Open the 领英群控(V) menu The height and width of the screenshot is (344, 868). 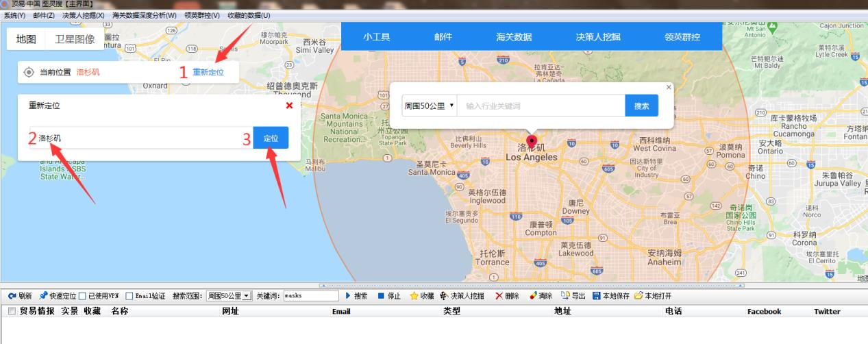[x=202, y=15]
